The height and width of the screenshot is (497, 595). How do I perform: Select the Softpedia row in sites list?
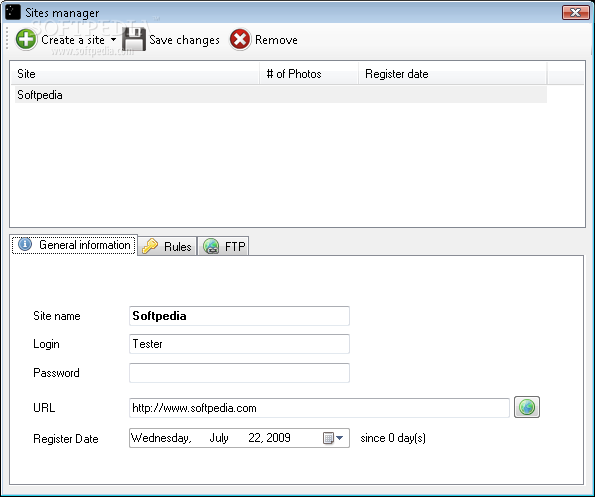tap(281, 95)
